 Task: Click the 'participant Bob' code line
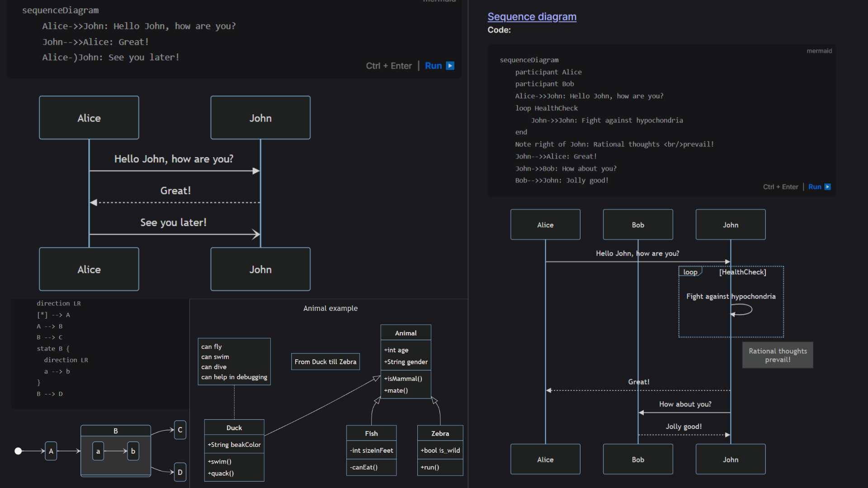544,84
